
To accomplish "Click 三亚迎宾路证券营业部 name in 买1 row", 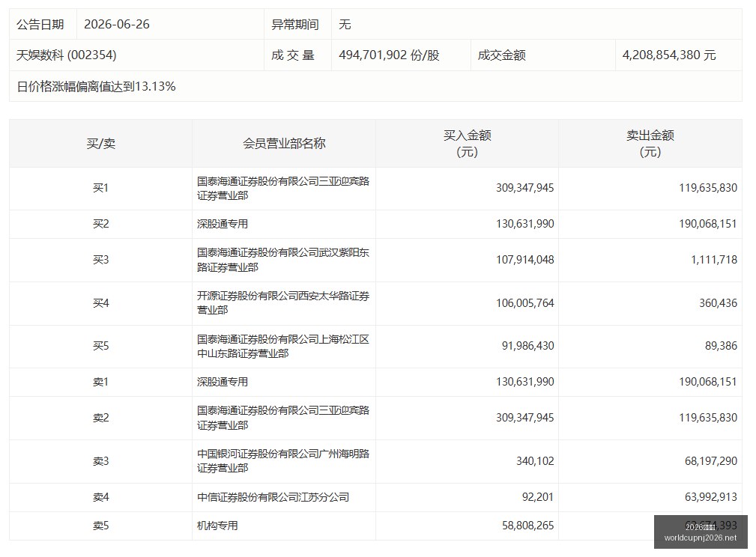I will [283, 188].
